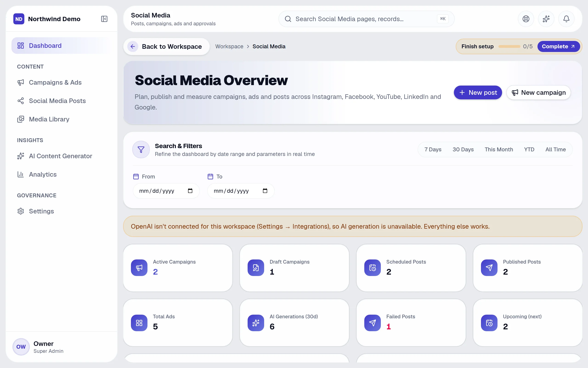Select the All Time range

555,149
